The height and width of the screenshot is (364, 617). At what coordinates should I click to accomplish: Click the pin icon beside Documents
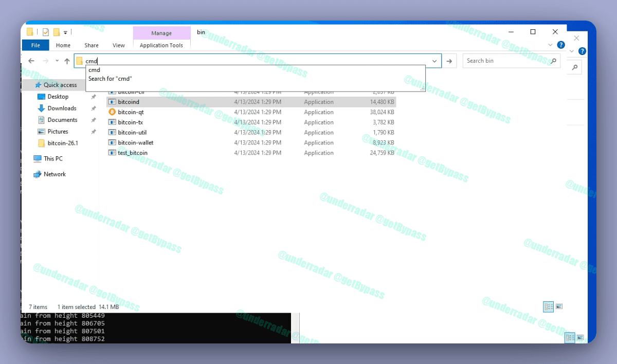pos(94,120)
